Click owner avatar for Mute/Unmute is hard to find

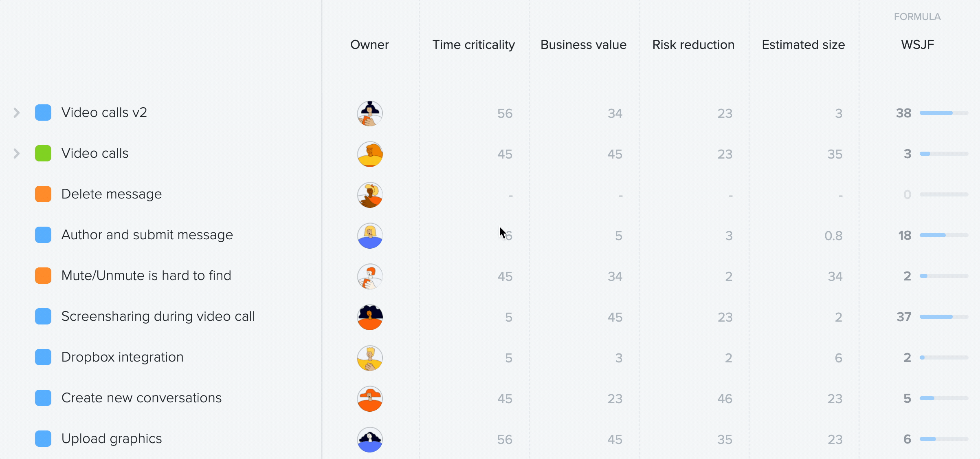(x=370, y=276)
